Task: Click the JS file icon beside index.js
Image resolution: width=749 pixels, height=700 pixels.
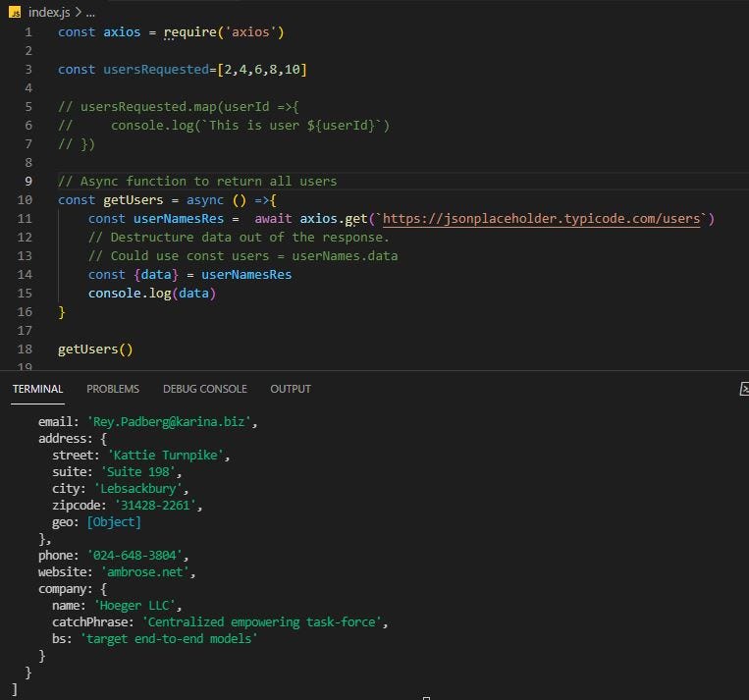Action: tap(15, 13)
